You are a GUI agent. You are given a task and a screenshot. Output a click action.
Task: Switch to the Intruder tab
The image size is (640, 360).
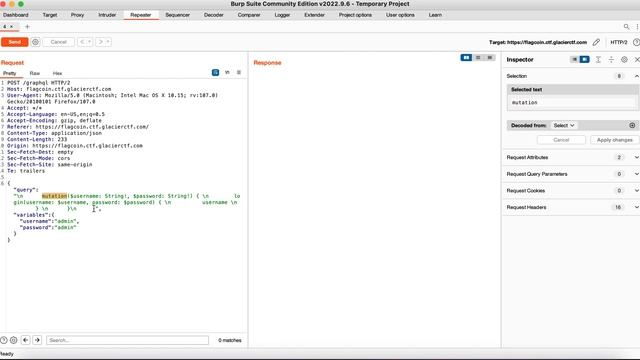tap(107, 15)
